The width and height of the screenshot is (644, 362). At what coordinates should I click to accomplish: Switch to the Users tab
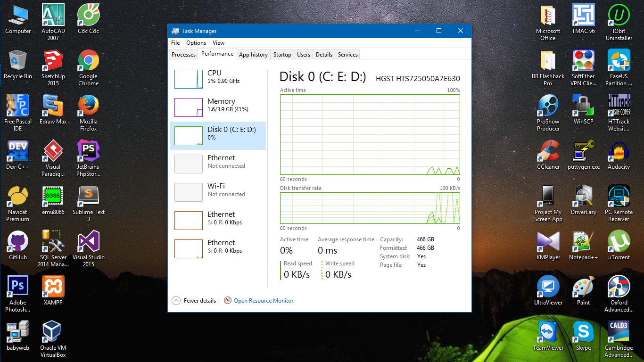[x=304, y=55]
